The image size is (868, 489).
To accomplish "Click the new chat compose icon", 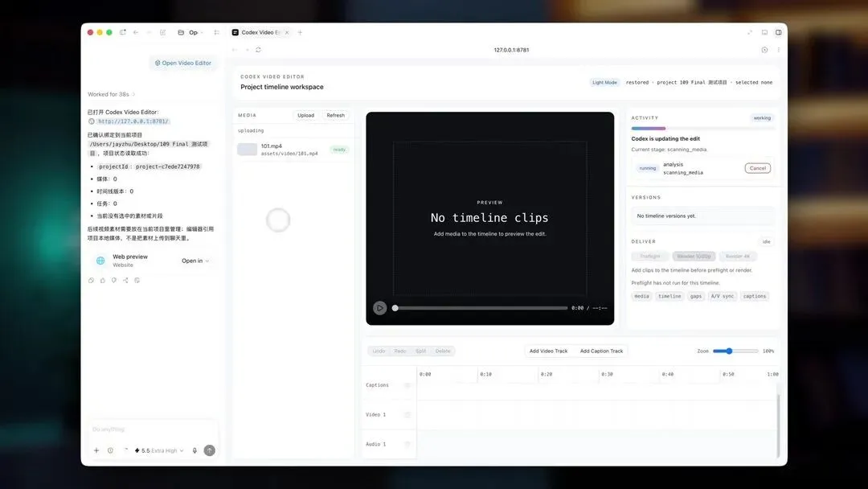I will 162,32.
